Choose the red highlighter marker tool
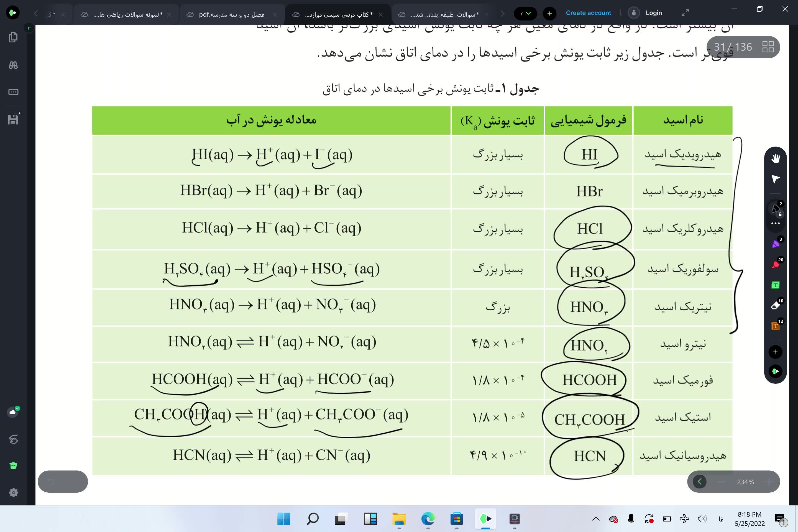 pos(775,264)
